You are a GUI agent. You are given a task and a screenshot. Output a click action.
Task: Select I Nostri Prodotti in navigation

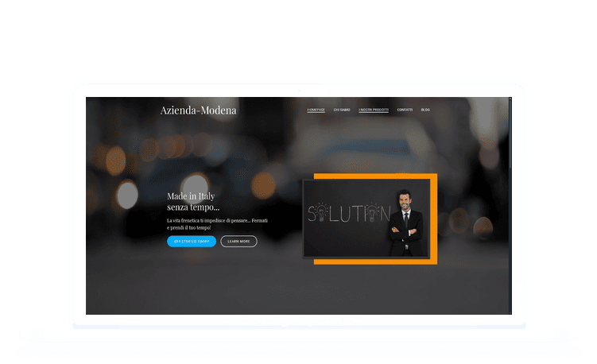(x=374, y=110)
